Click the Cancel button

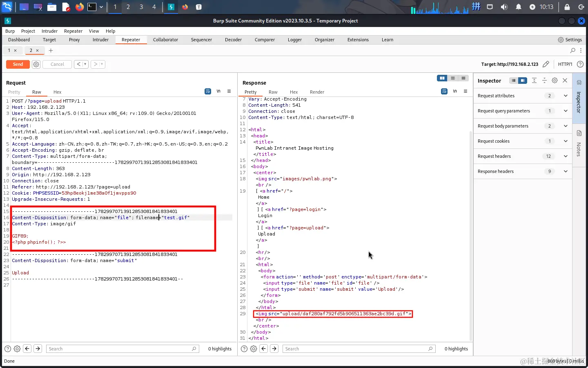57,64
